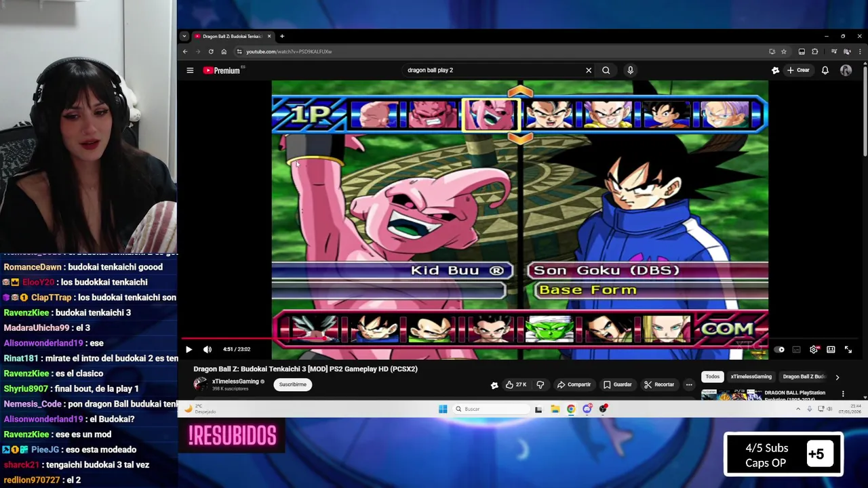The width and height of the screenshot is (868, 488).
Task: Select the xTimelessGaming filter chip
Action: tap(751, 377)
